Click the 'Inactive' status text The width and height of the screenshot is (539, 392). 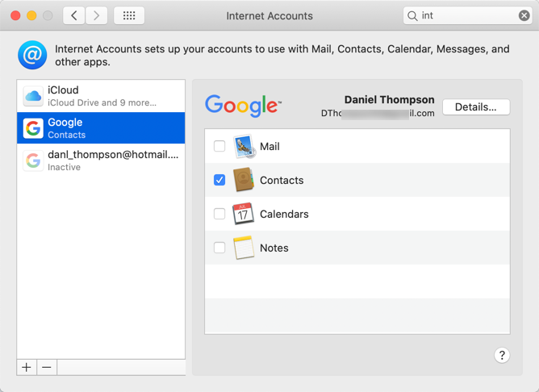pyautogui.click(x=65, y=167)
